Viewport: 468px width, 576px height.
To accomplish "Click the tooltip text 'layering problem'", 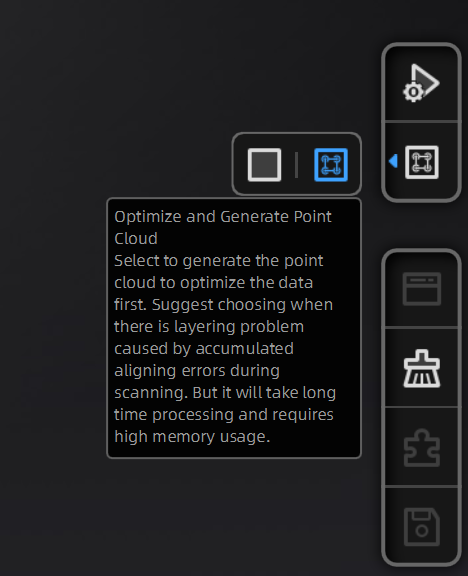I will (x=239, y=327).
